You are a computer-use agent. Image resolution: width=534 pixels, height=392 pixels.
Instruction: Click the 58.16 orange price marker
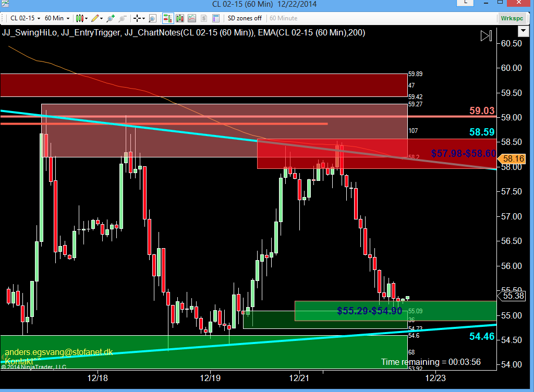[x=511, y=158]
